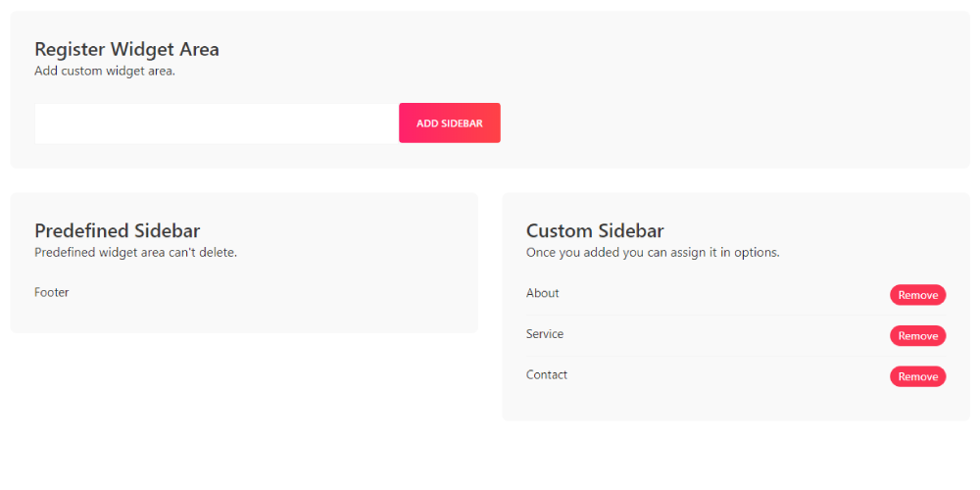Click the Register Widget Area heading
Screen dimensions: 980x490
pyautogui.click(x=126, y=49)
